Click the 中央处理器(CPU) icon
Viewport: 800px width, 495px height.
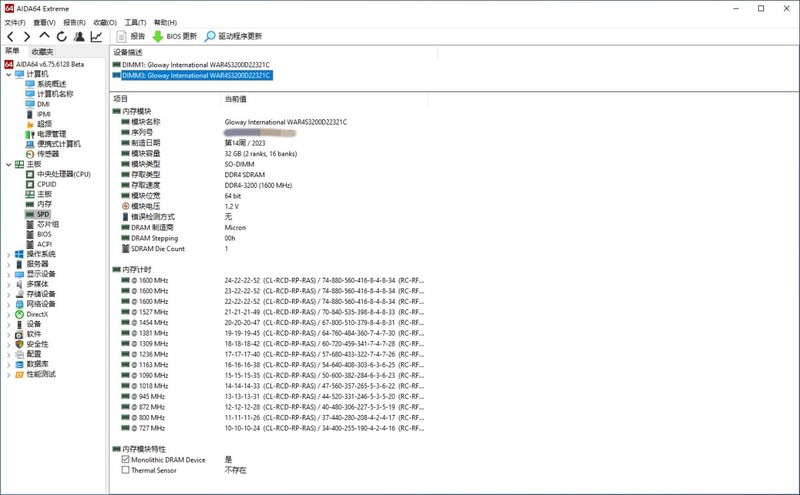(30, 174)
